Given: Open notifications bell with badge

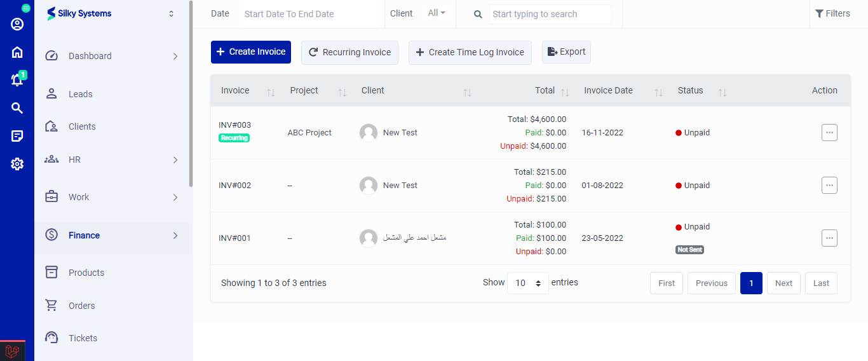Looking at the screenshot, I should [17, 80].
